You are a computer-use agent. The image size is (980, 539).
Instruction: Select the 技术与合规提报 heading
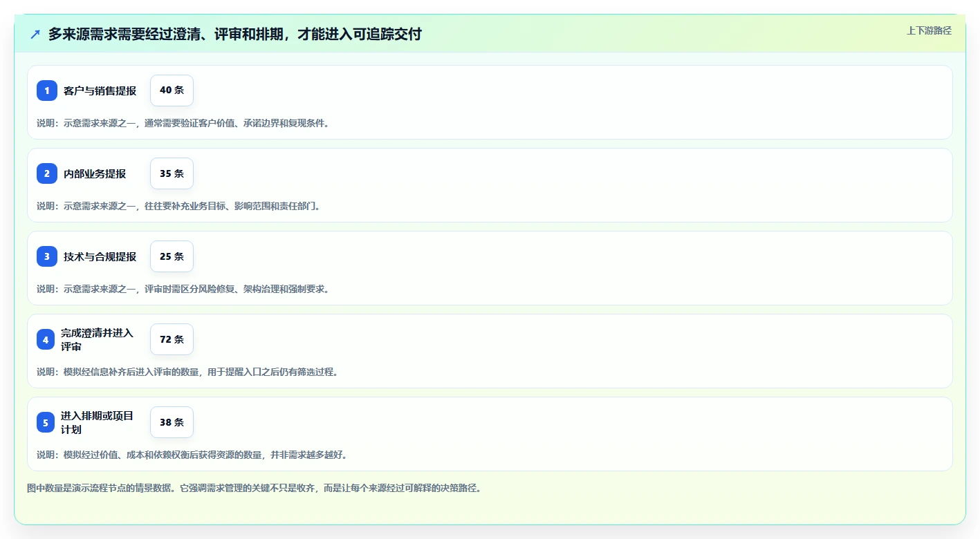point(100,256)
